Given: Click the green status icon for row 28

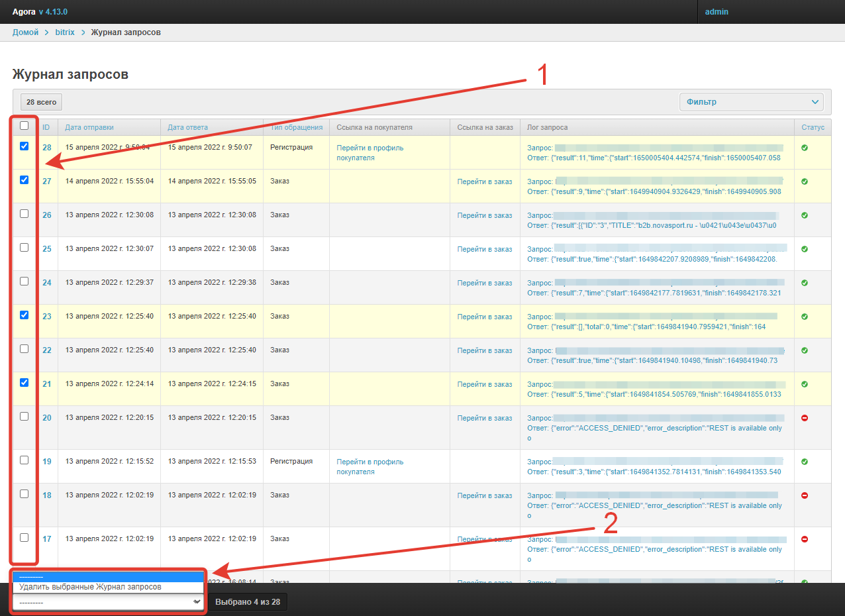Looking at the screenshot, I should pos(805,148).
